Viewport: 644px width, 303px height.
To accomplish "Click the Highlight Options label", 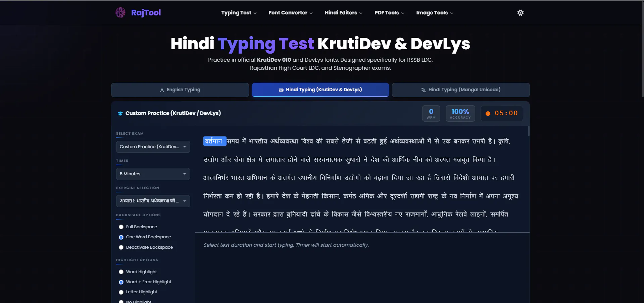I will pyautogui.click(x=137, y=260).
